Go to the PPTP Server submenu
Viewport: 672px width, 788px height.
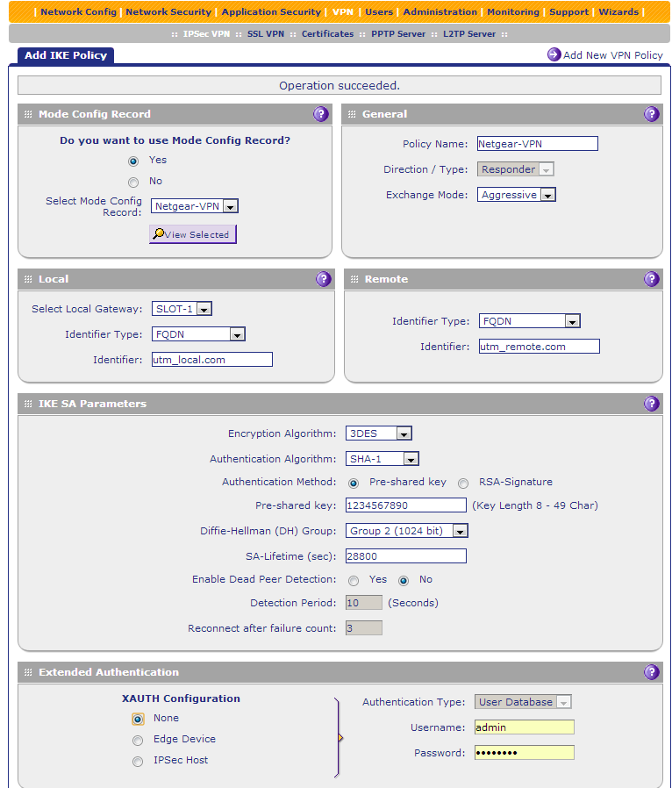(398, 33)
